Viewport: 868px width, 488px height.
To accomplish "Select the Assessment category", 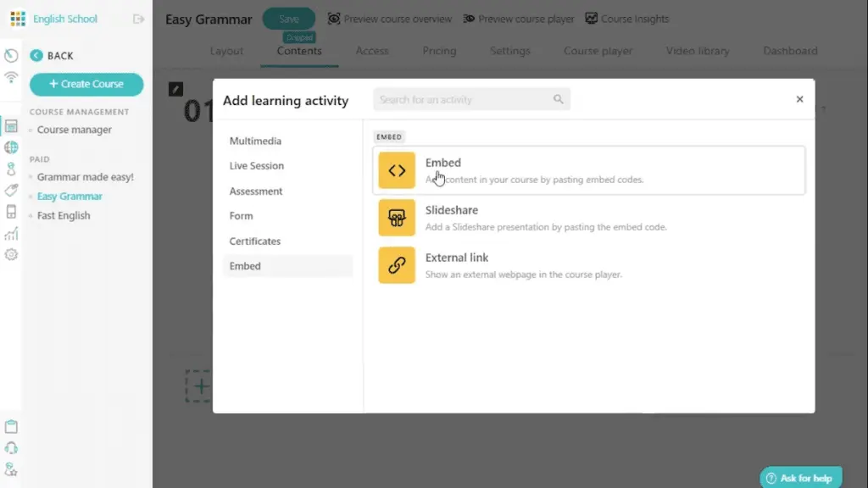I will click(x=256, y=191).
